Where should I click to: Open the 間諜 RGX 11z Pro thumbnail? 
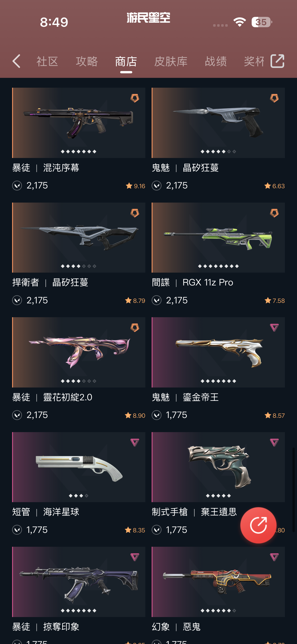click(x=218, y=237)
